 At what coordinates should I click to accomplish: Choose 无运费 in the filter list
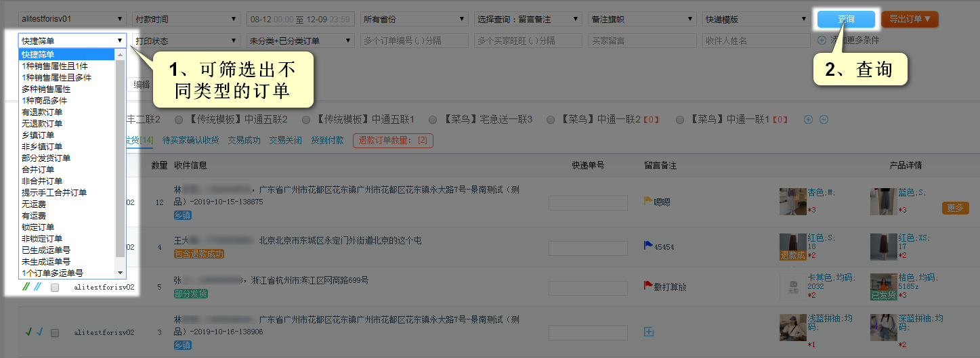67,204
